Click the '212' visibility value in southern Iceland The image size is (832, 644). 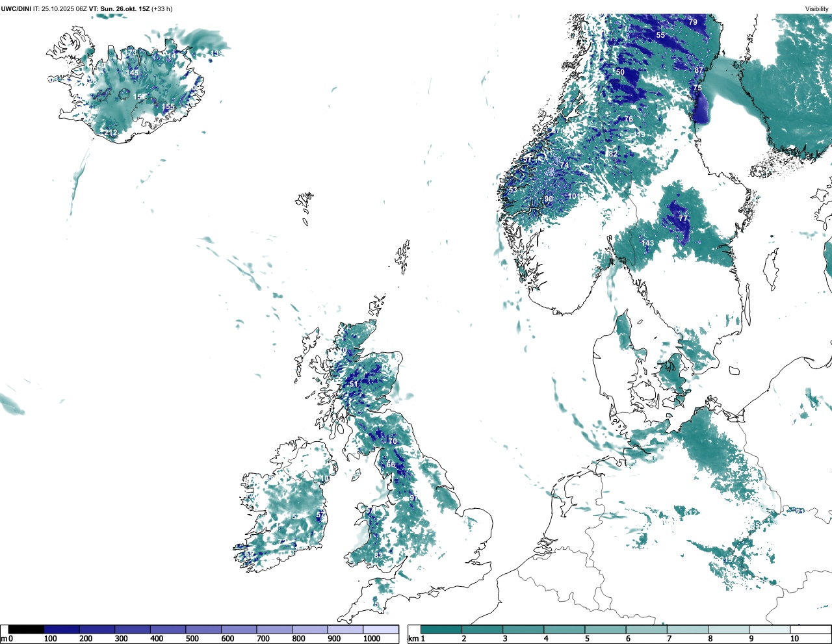click(111, 133)
